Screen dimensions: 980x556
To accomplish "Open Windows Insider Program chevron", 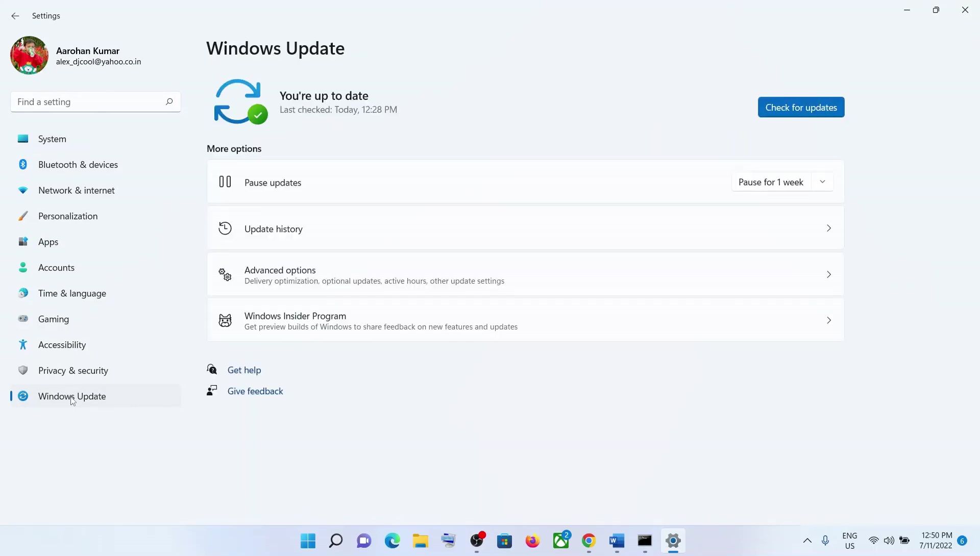I will (829, 320).
